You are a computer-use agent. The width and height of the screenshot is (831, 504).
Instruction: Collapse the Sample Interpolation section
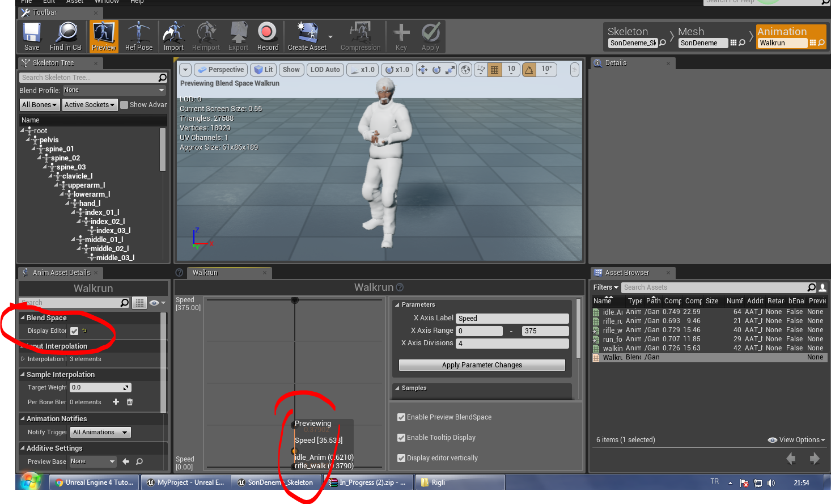click(x=23, y=375)
